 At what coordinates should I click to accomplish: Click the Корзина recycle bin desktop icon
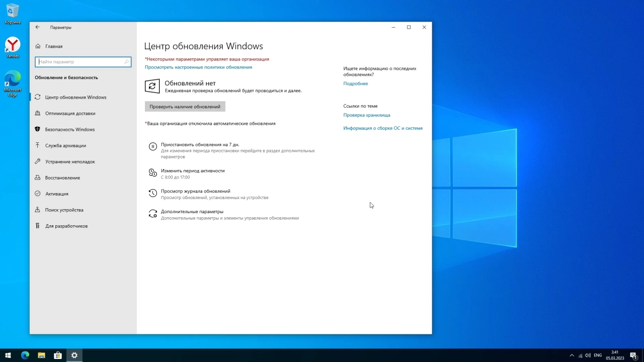coord(13,14)
